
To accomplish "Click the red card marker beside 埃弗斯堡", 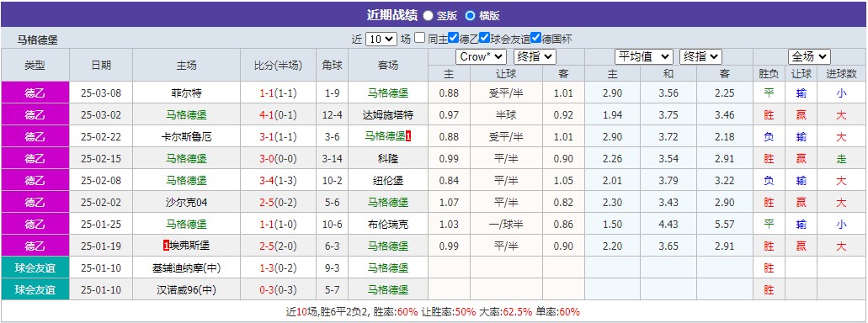I will click(x=166, y=246).
